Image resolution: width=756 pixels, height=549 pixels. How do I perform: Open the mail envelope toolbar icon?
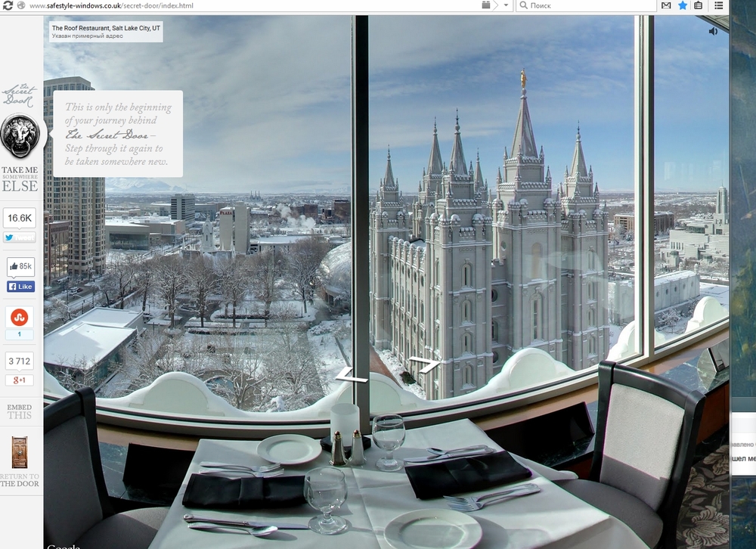coord(666,5)
